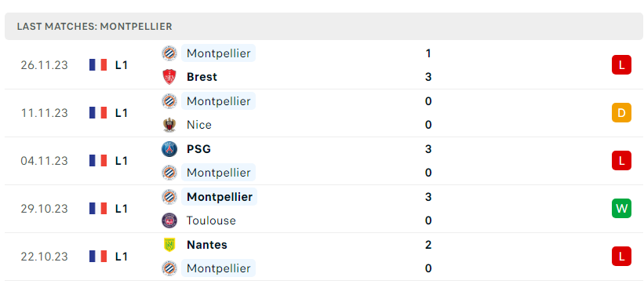Open the Toulouse team link
The width and height of the screenshot is (644, 288).
(211, 221)
